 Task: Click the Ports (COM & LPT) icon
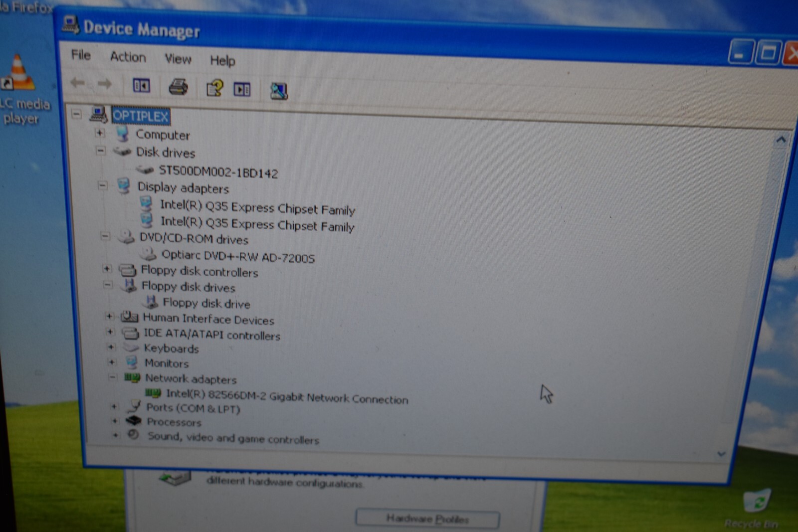coord(134,406)
